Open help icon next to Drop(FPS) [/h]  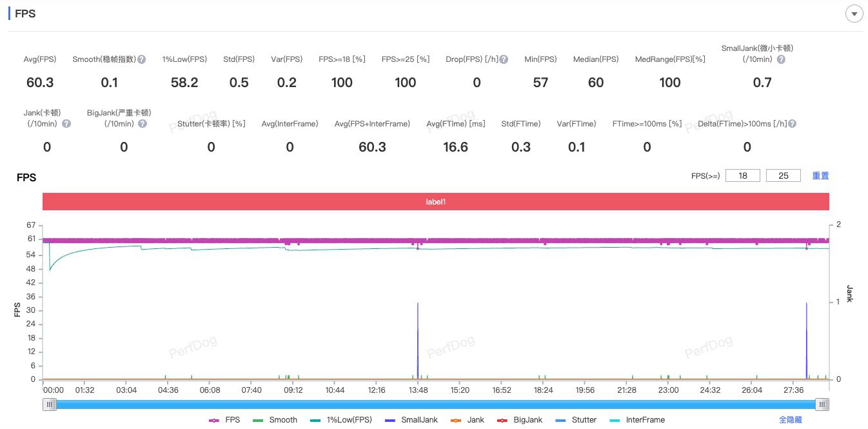(504, 59)
